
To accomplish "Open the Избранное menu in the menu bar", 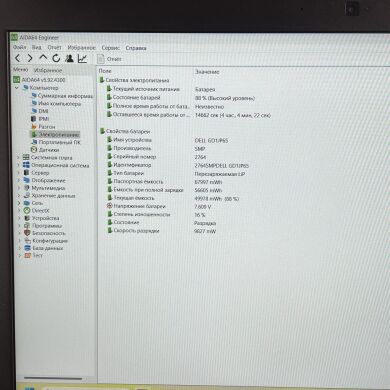I will point(81,48).
